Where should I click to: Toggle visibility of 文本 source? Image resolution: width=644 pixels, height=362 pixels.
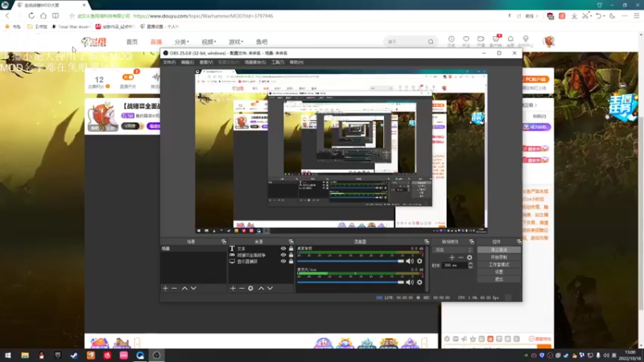pos(283,249)
